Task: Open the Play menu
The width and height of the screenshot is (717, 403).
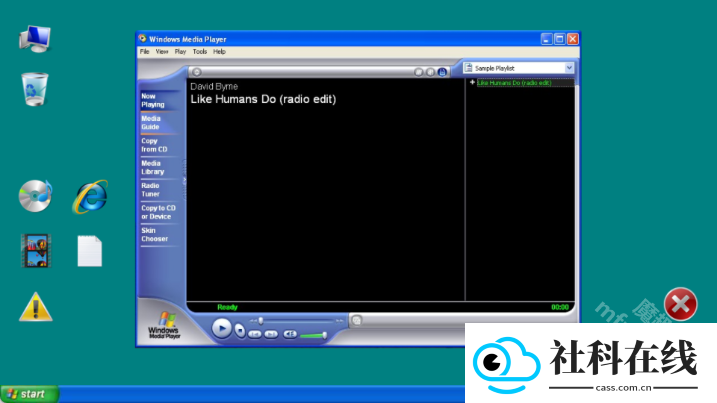Action: [180, 52]
